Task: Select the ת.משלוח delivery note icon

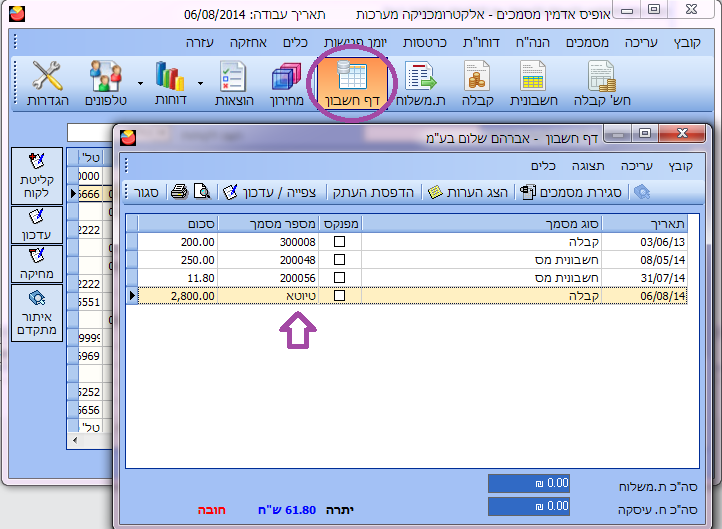Action: [419, 85]
